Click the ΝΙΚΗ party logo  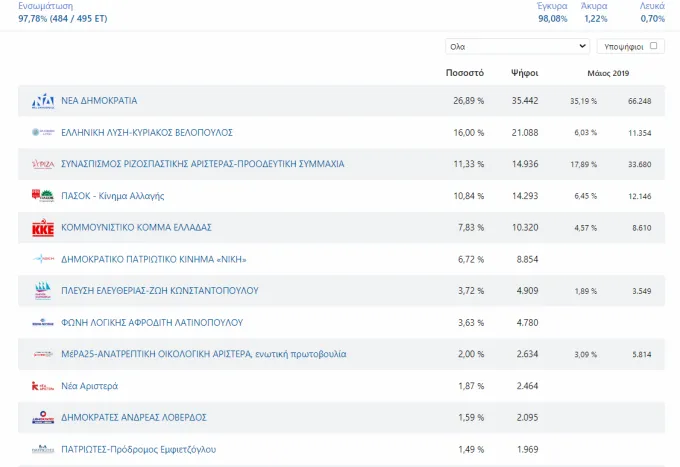(x=43, y=259)
